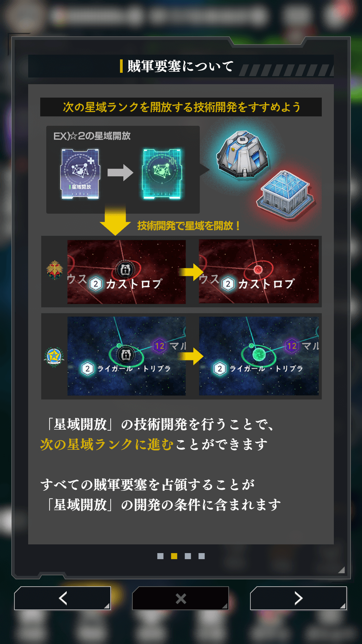Select the third page indicator dot
Image resolution: width=362 pixels, height=644 pixels.
click(x=188, y=556)
